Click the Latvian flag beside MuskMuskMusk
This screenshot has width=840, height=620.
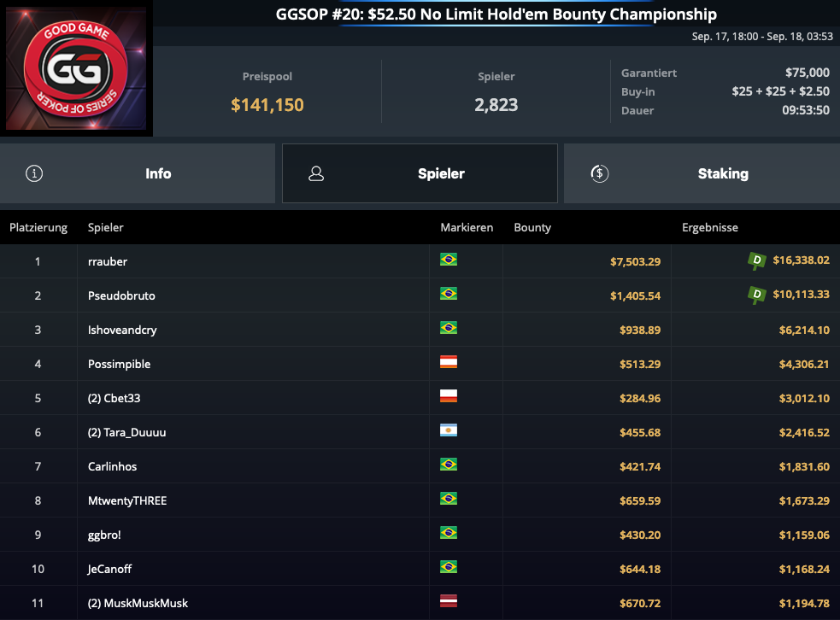[448, 601]
